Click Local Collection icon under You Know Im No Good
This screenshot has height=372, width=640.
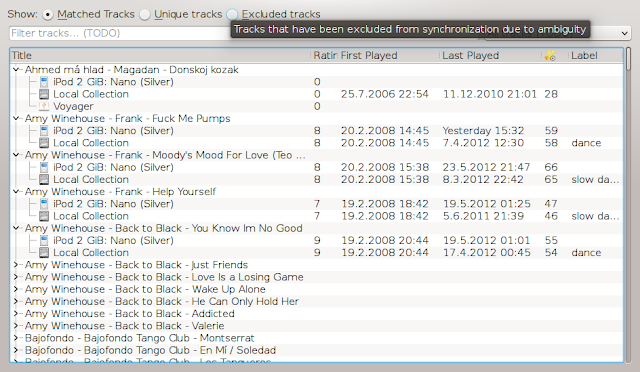pos(44,253)
